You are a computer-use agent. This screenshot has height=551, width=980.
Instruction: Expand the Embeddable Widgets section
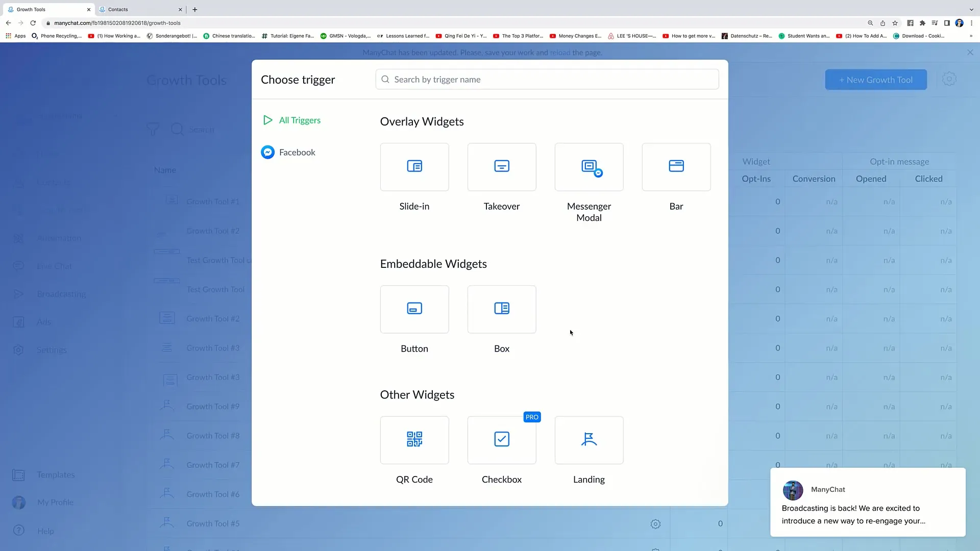pyautogui.click(x=433, y=263)
